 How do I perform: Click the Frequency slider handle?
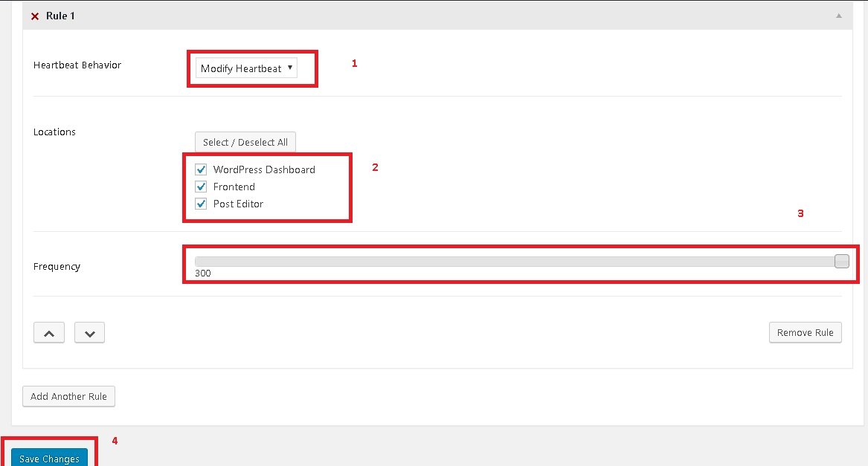[841, 261]
